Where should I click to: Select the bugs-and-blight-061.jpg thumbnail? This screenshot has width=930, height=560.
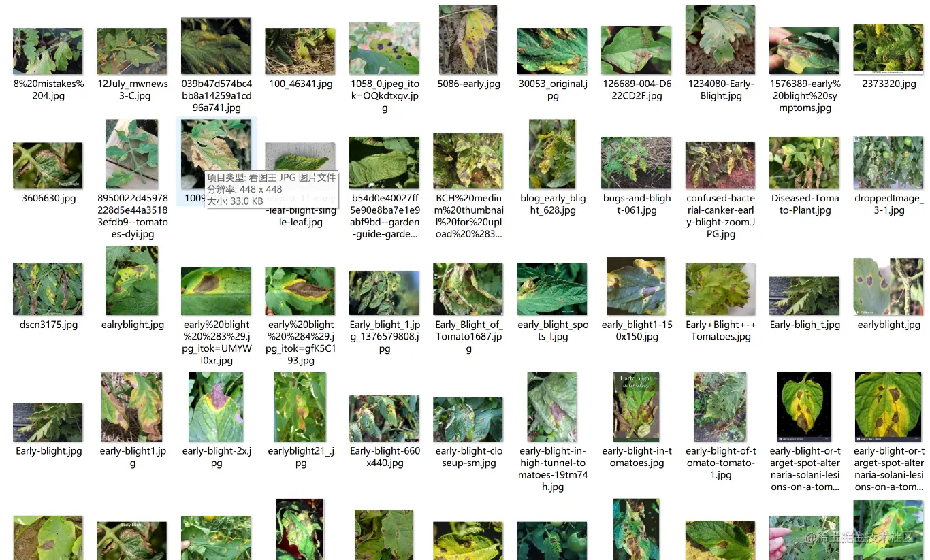click(637, 163)
